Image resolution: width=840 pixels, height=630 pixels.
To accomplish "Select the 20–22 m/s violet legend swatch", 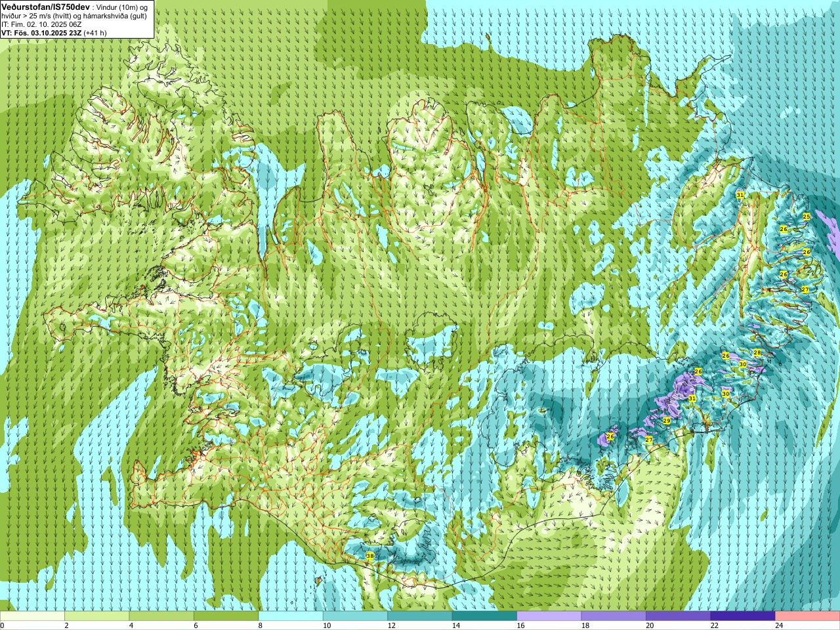I will [x=679, y=616].
